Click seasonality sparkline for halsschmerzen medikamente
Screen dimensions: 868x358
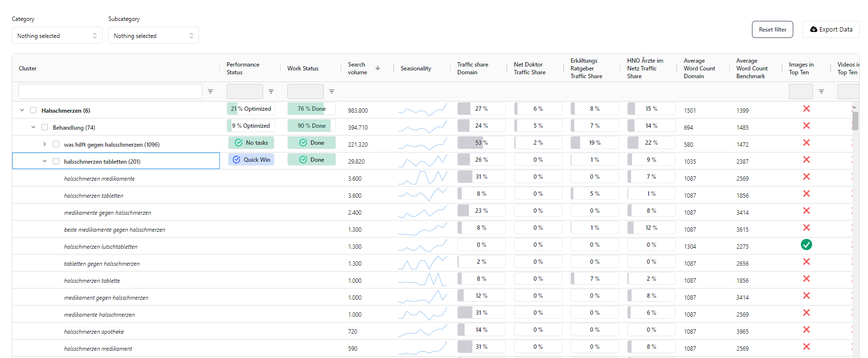coord(422,178)
